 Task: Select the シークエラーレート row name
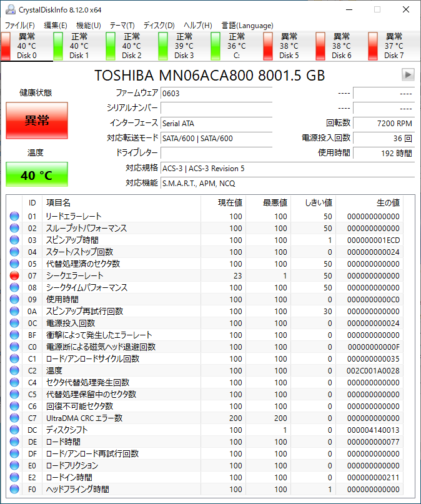pos(74,275)
